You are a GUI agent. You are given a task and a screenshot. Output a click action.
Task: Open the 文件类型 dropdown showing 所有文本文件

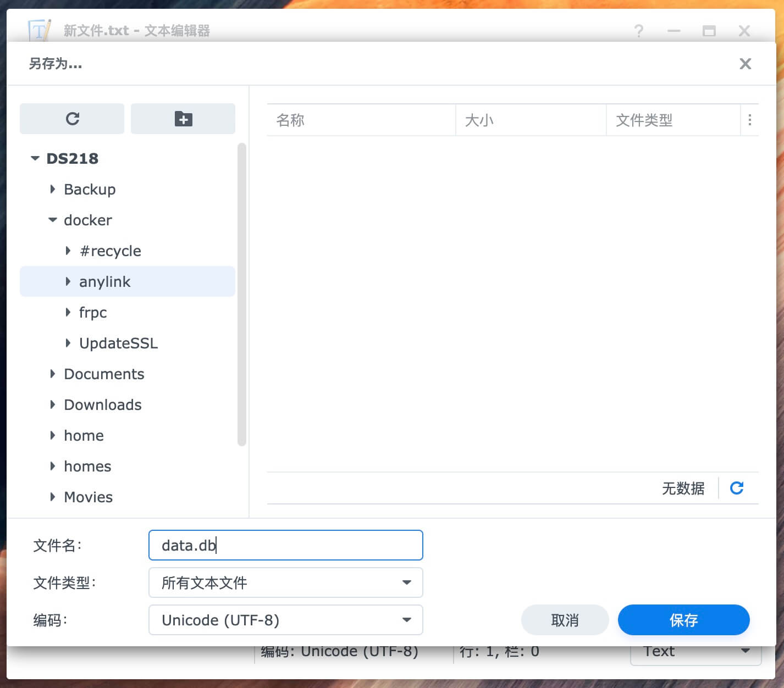[286, 582]
